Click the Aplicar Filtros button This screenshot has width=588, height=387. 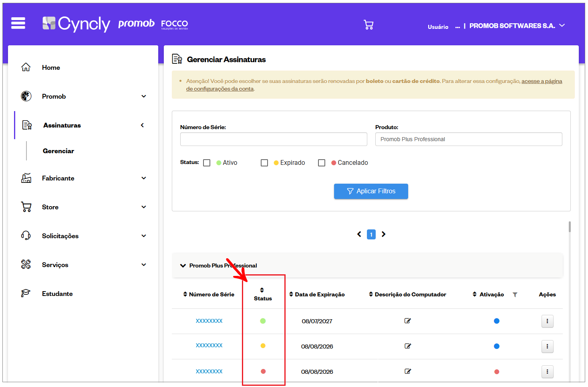371,191
